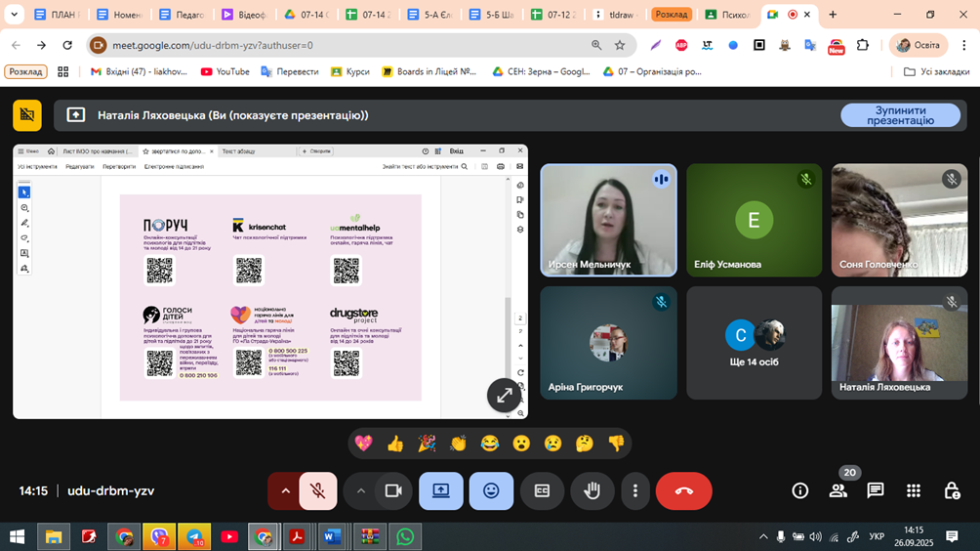Click Зупинити презентацію button
This screenshot has height=551, width=980.
pos(900,115)
